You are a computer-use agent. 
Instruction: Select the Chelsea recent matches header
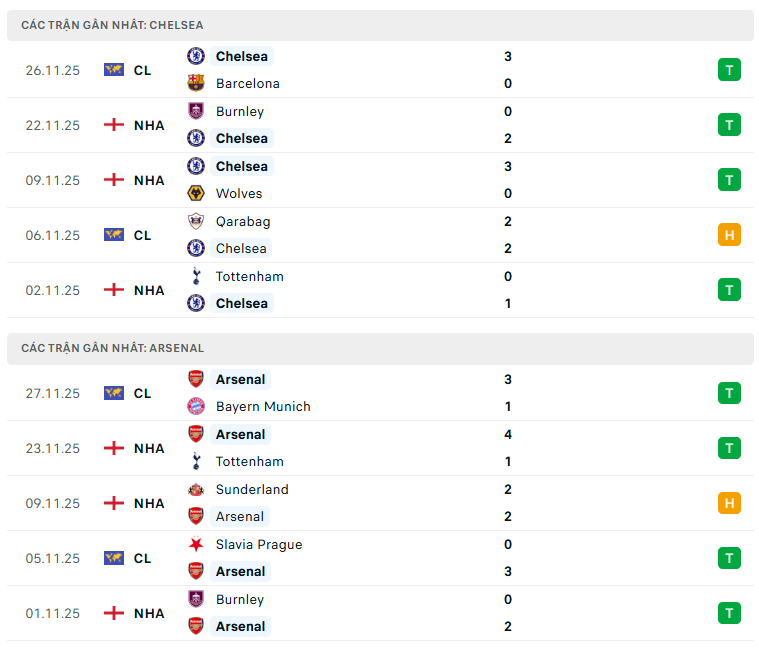112,25
